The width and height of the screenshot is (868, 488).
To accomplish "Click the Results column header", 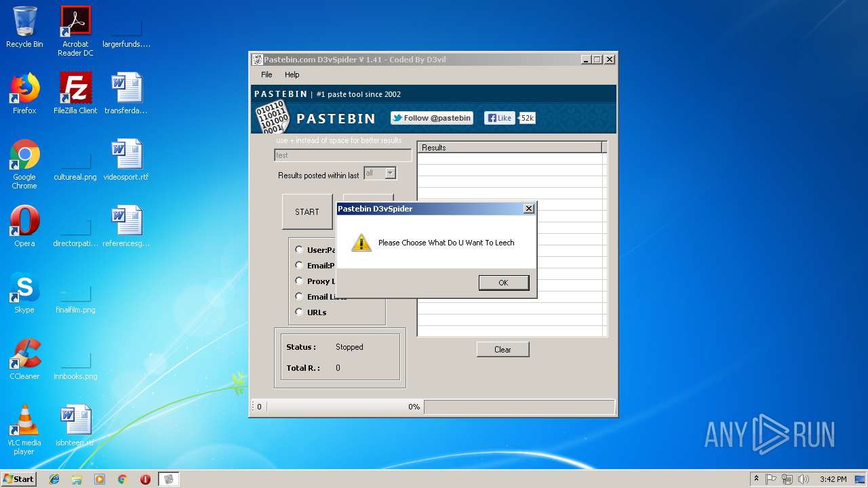I will click(x=510, y=147).
